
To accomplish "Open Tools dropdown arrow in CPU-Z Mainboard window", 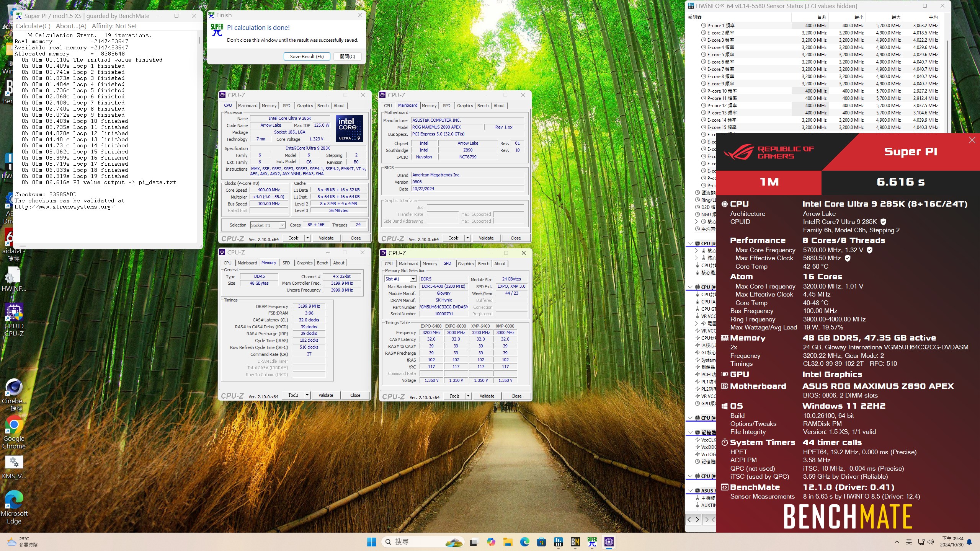I will point(467,238).
